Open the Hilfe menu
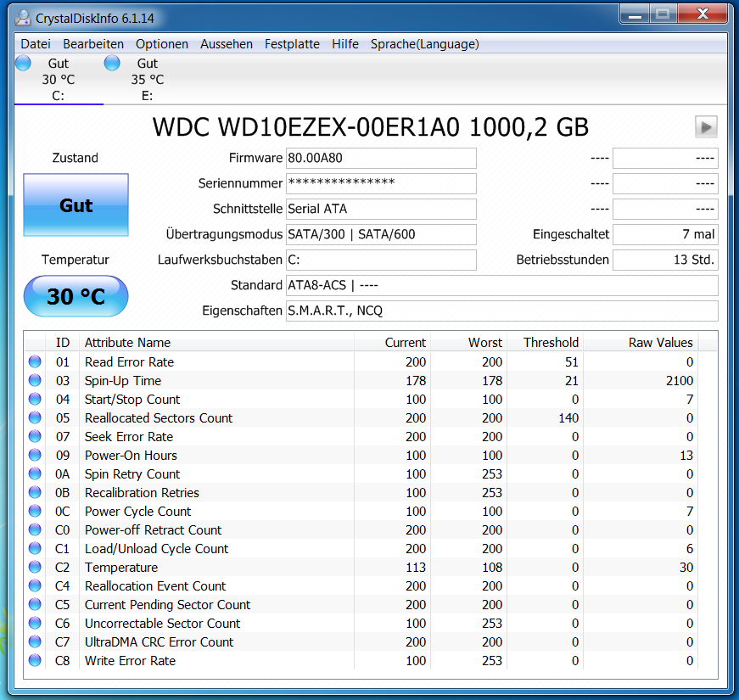739x700 pixels. 345,44
